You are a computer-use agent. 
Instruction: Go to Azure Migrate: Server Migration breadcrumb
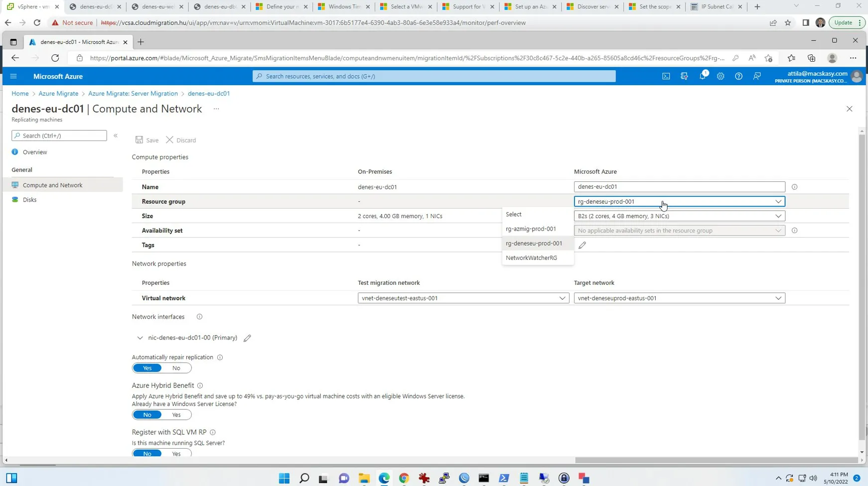(133, 94)
